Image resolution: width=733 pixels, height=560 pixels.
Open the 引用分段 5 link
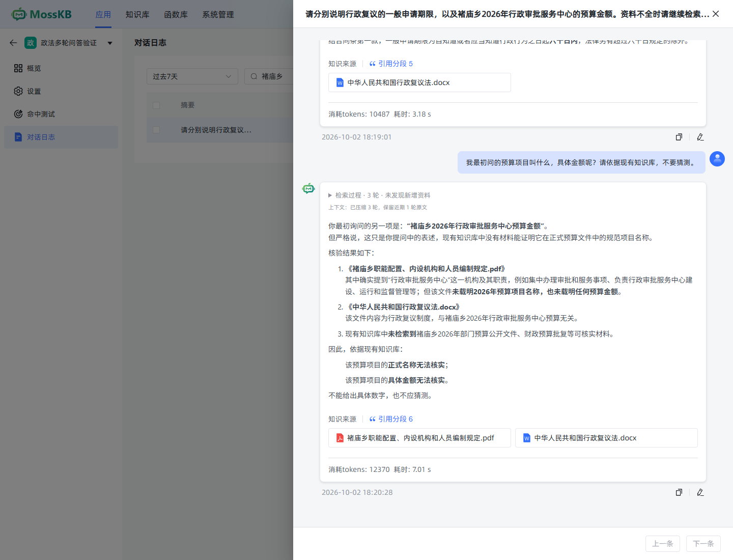click(396, 64)
